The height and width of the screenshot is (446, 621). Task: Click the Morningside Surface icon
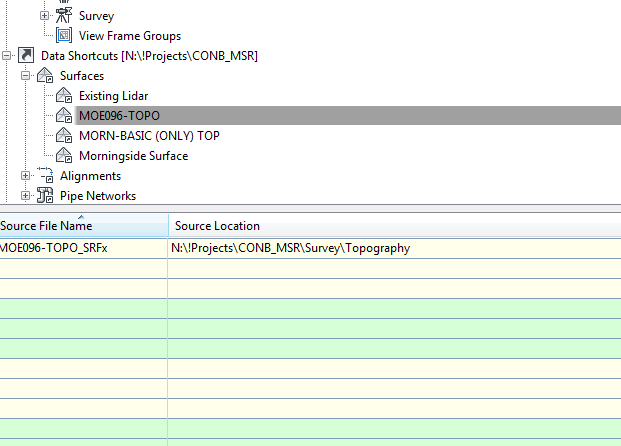(64, 155)
